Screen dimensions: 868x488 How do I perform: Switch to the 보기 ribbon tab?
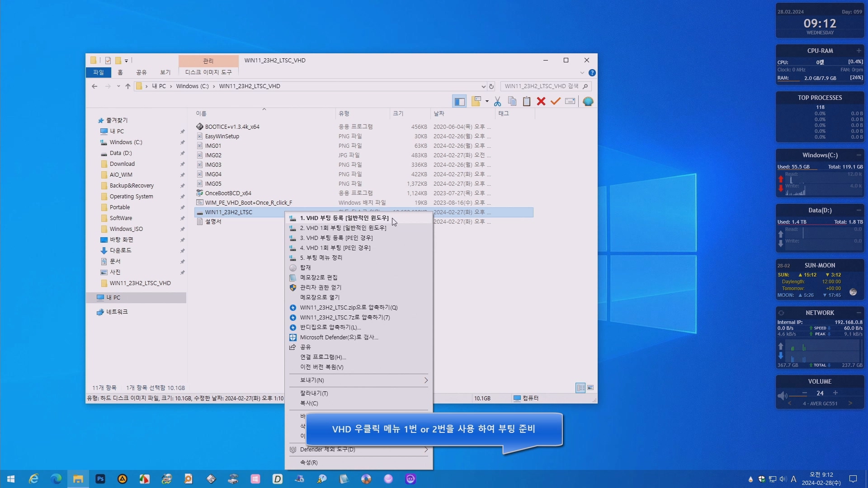tap(165, 72)
